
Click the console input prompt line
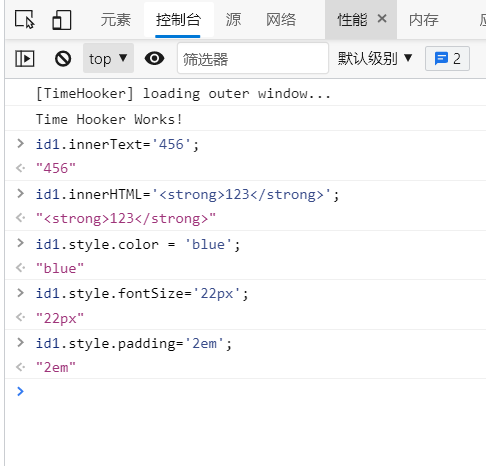(245, 391)
